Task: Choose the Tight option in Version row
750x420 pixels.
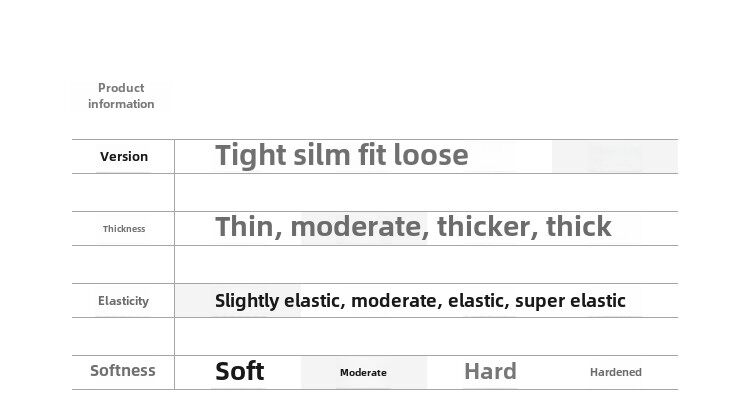Action: pos(248,156)
